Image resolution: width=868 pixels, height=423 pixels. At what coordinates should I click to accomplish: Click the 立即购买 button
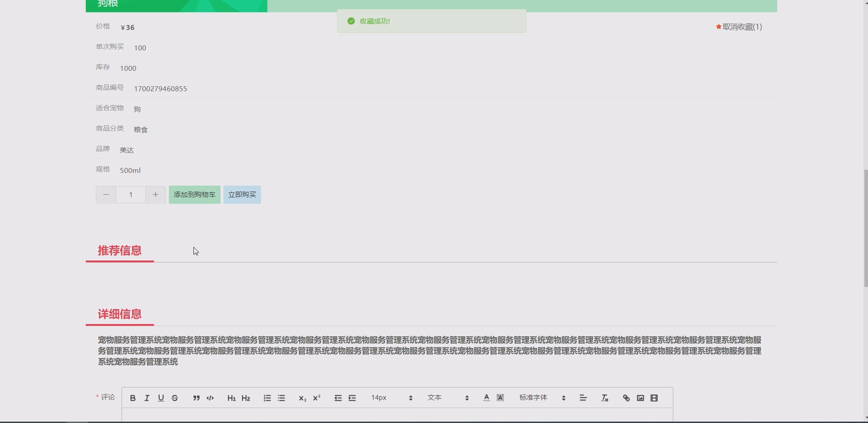coord(242,195)
